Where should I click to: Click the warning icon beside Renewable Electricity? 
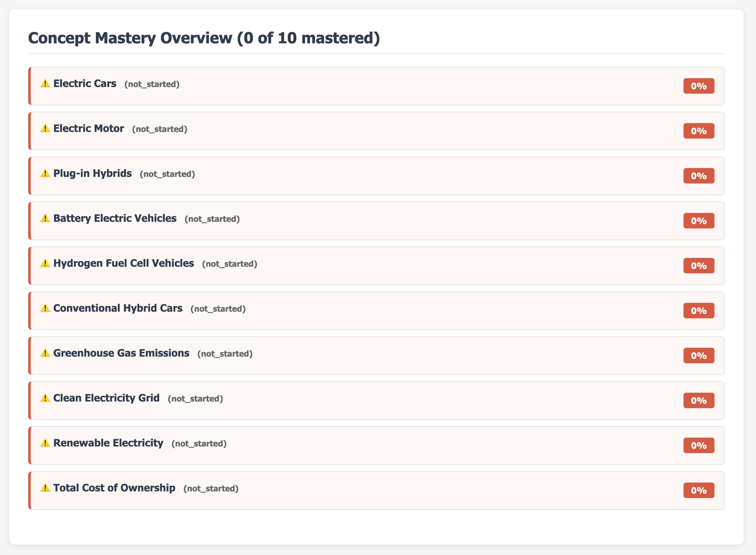point(45,443)
